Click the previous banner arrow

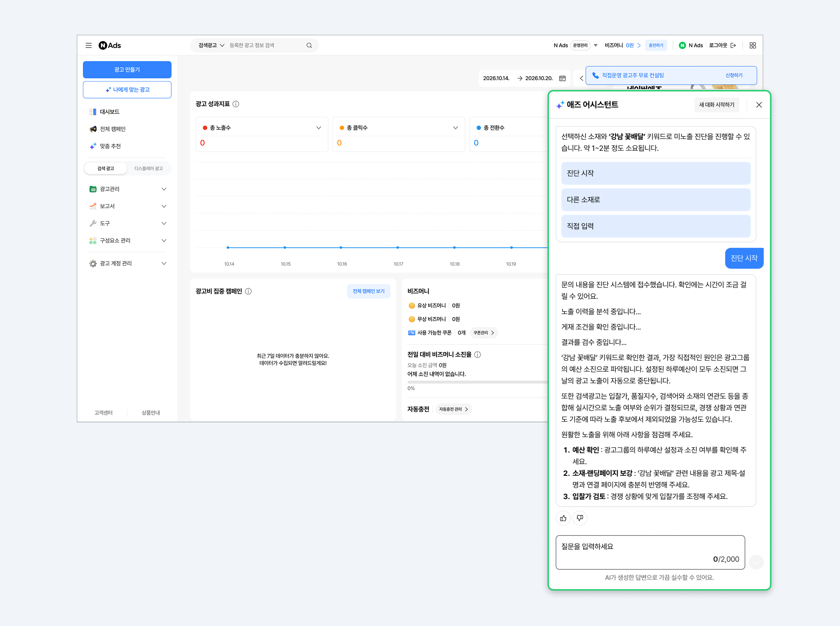(x=581, y=78)
